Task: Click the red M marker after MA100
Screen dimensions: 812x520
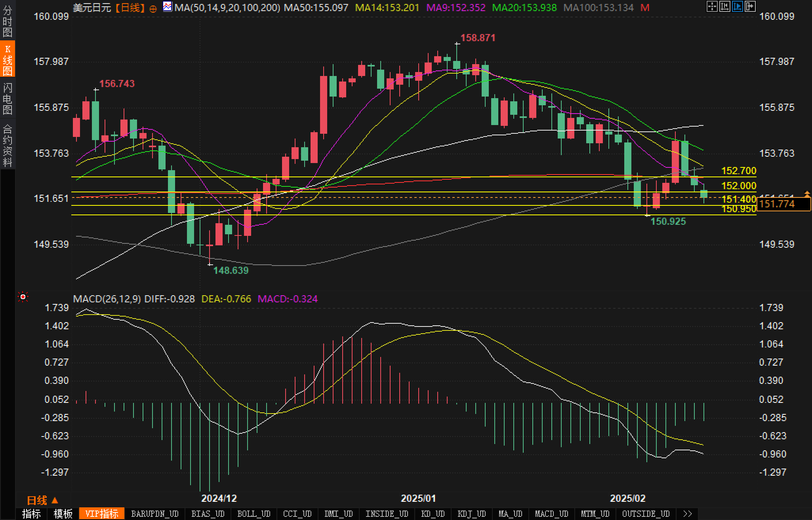Action: 645,8
